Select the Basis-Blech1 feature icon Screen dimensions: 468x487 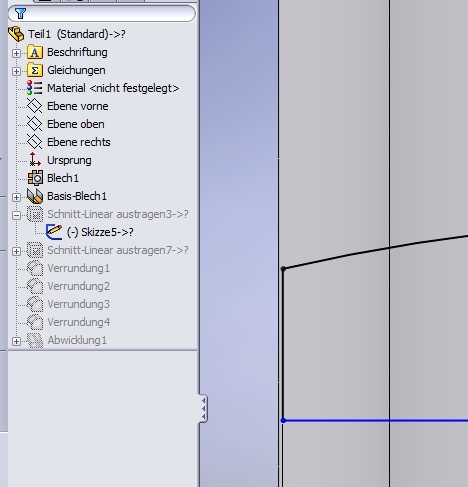(35, 196)
